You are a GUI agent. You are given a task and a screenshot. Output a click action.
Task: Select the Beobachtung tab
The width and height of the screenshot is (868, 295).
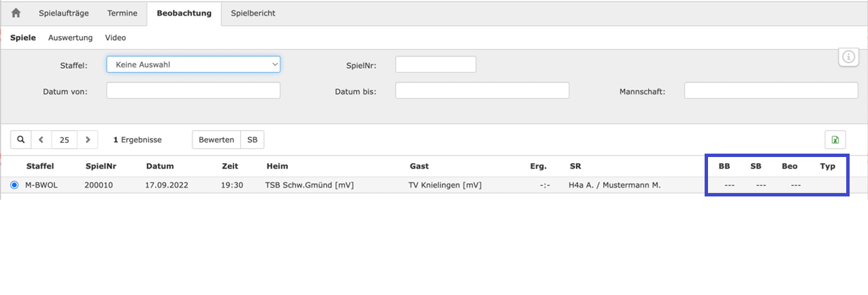point(184,13)
